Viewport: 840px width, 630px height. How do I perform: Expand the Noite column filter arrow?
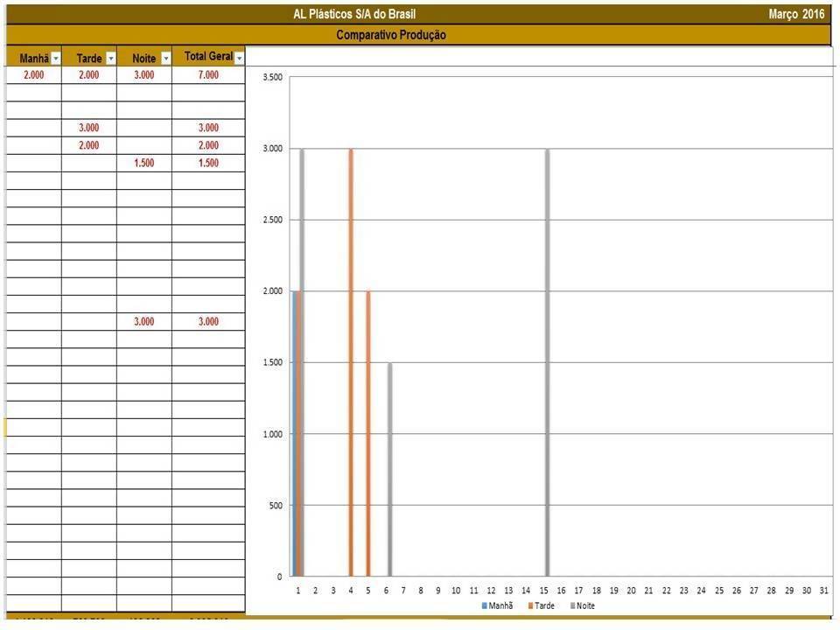click(165, 59)
